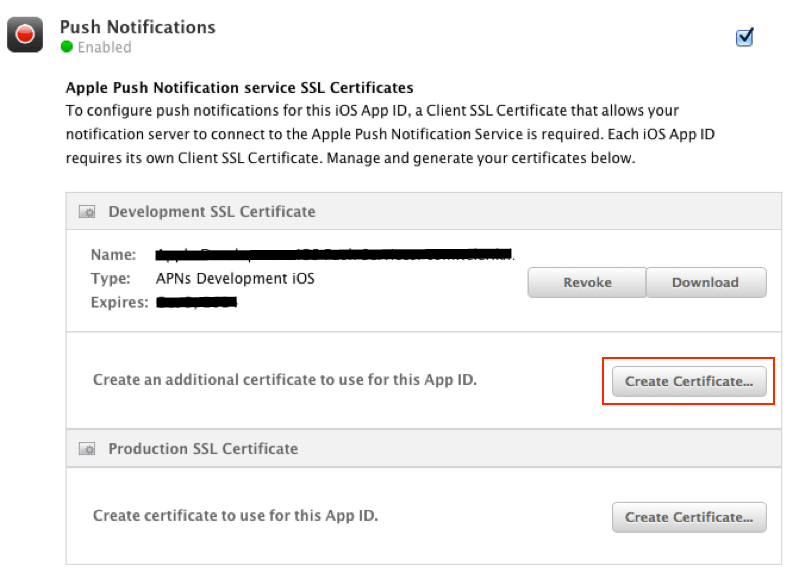Uncheck the Push Notifications checkbox

pyautogui.click(x=744, y=38)
